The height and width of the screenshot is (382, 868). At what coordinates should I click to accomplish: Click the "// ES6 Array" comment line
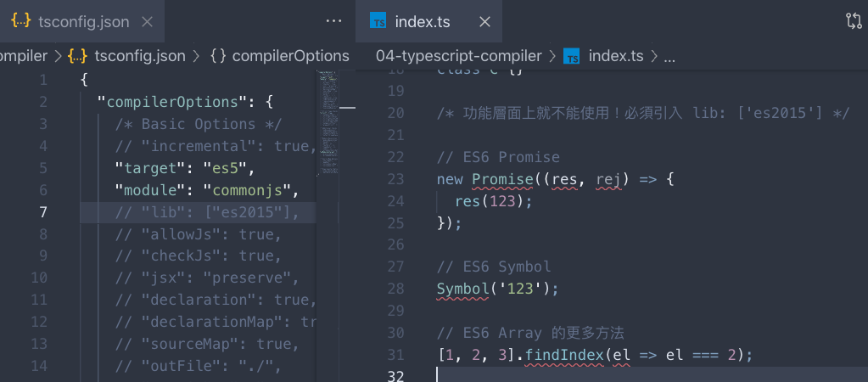pyautogui.click(x=530, y=333)
